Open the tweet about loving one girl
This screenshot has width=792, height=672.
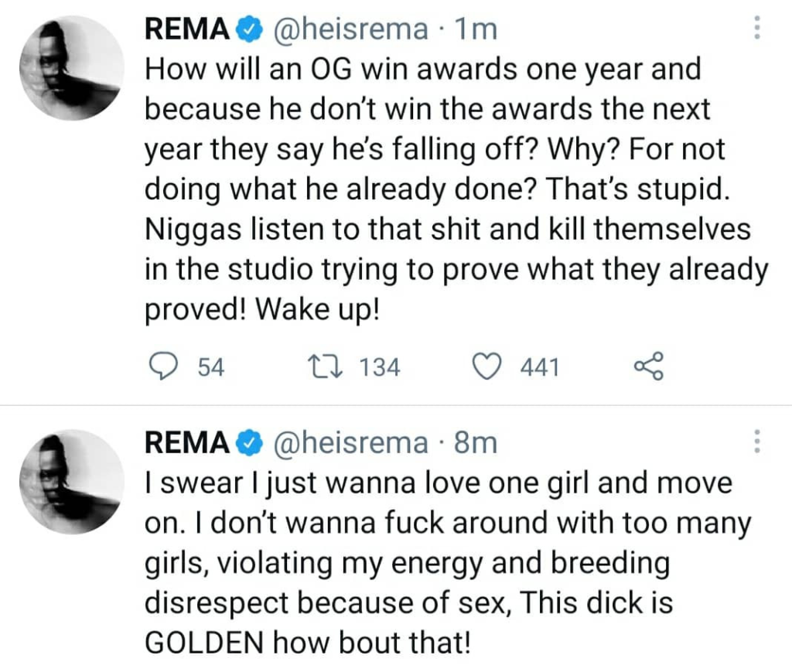point(447,564)
